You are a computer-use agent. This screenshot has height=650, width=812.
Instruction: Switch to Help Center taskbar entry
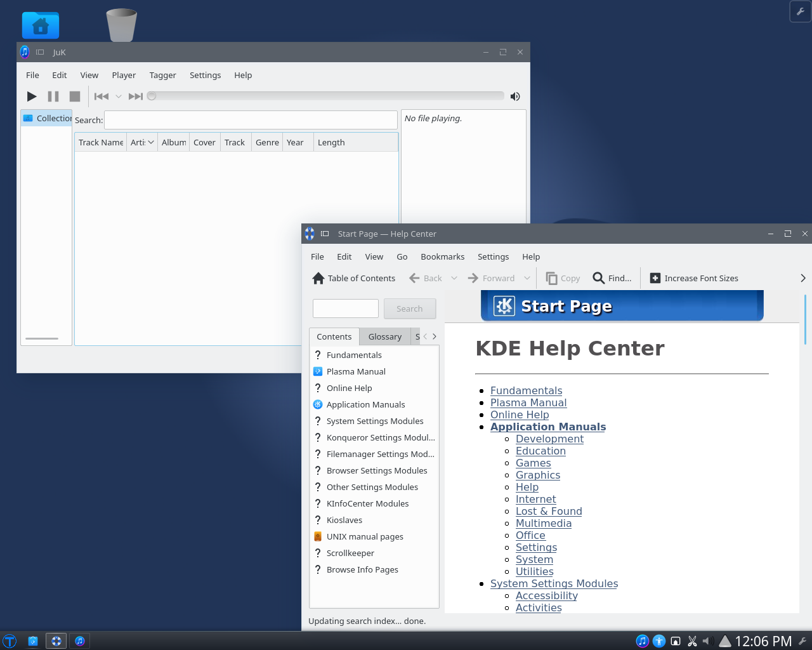[x=56, y=641]
